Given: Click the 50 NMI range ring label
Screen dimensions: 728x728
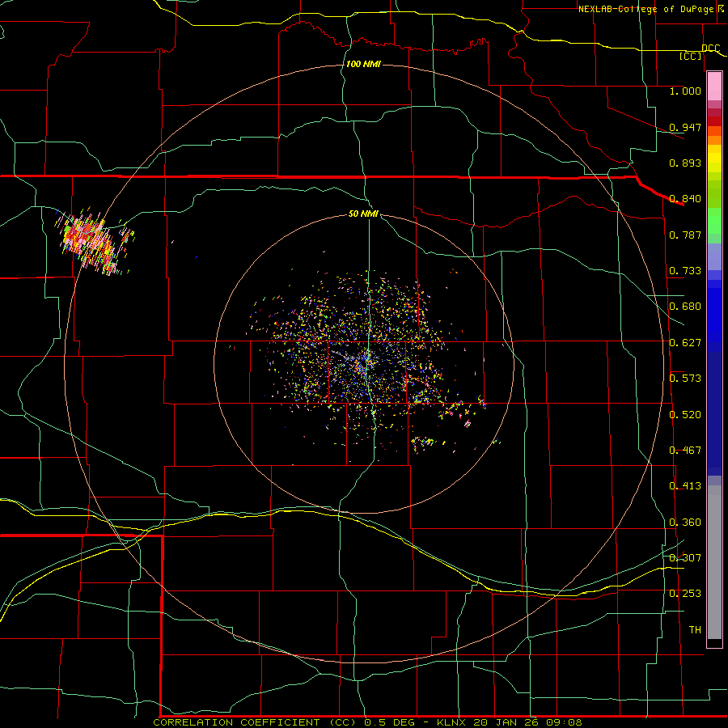Looking at the screenshot, I should coord(363,214).
